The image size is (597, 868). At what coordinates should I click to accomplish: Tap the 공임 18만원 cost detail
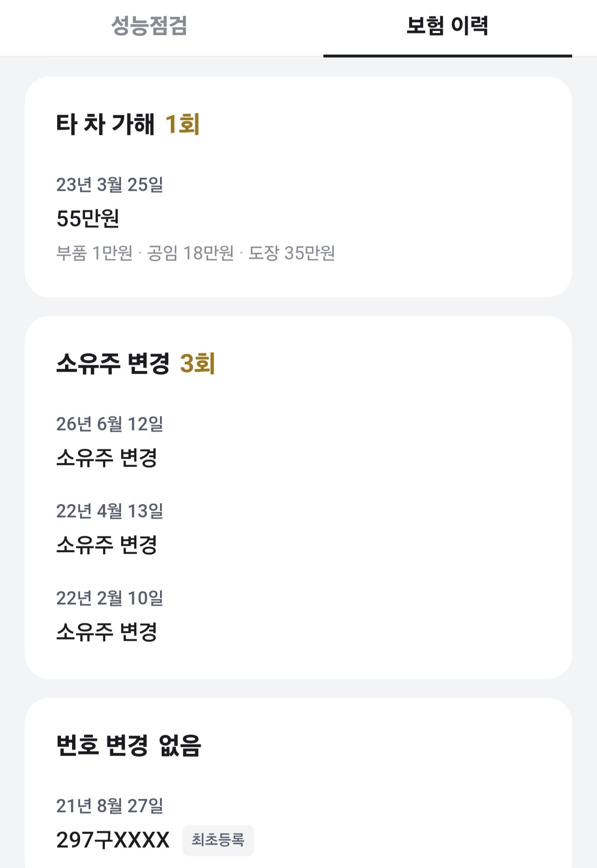pyautogui.click(x=191, y=253)
